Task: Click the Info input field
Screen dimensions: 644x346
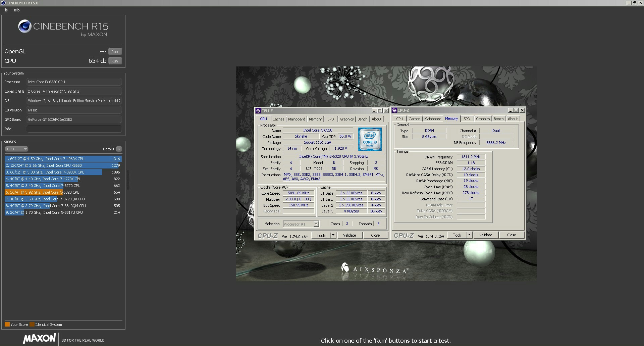Action: coord(74,129)
